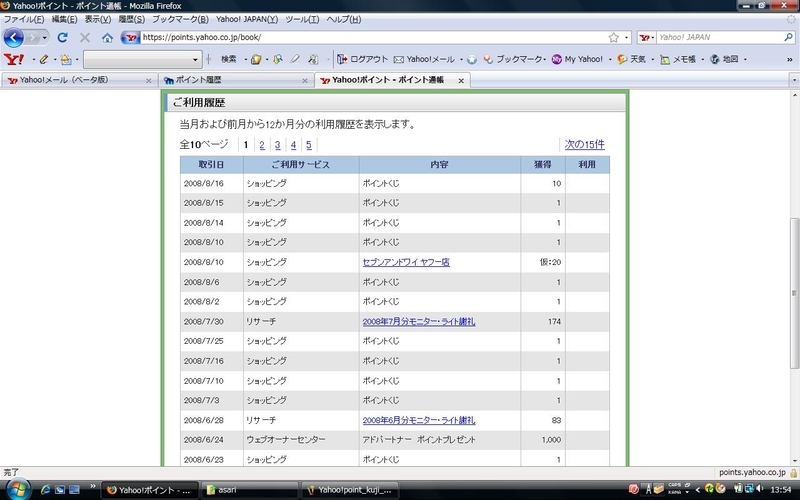Click the taskbar clock 13:54
The width and height of the screenshot is (800, 500).
click(x=781, y=490)
